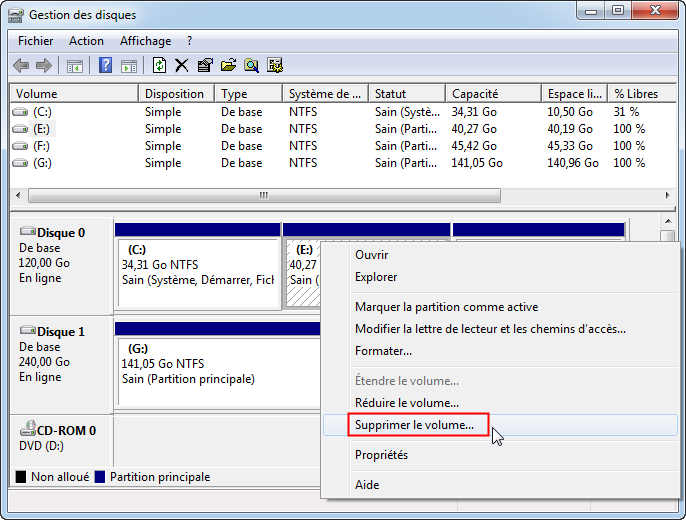
Task: Sort by the Disposition column header
Action: tap(176, 94)
